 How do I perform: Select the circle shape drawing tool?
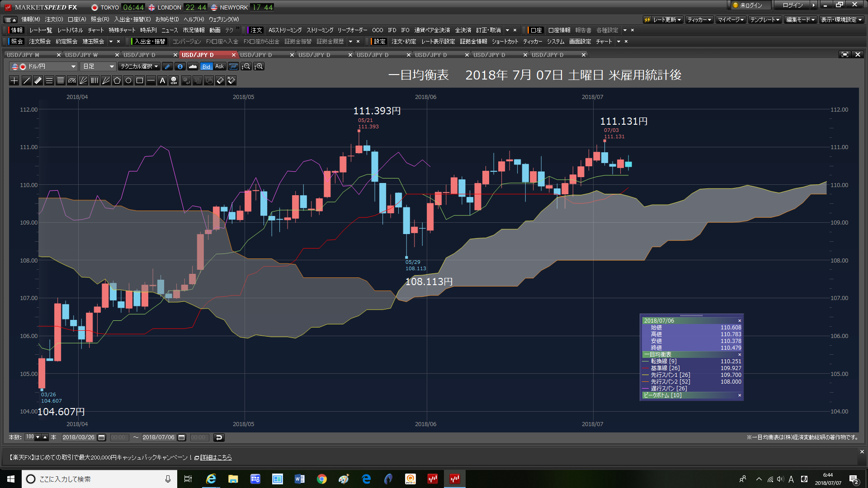[128, 81]
